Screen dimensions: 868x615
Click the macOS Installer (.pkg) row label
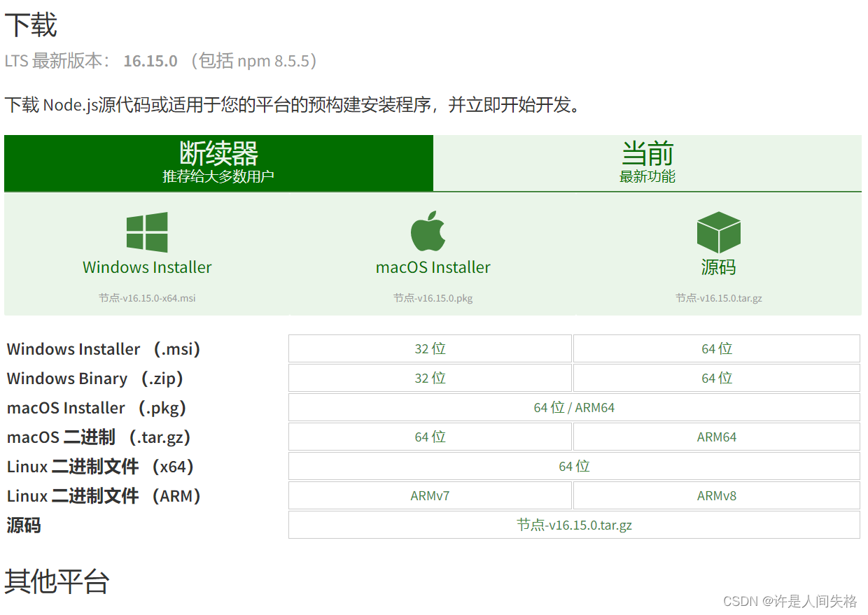coord(97,408)
